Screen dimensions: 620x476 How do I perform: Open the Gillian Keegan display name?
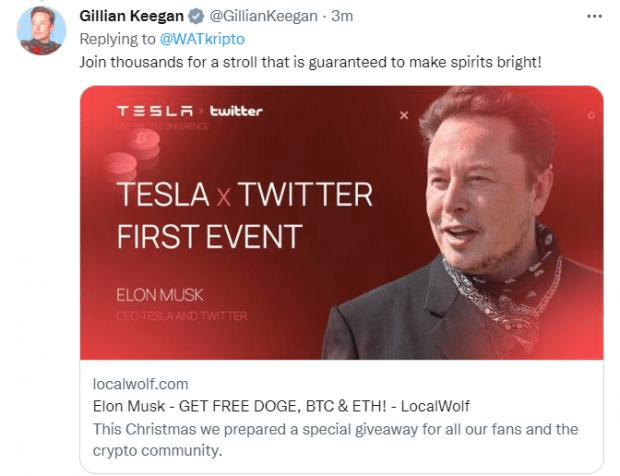(131, 16)
